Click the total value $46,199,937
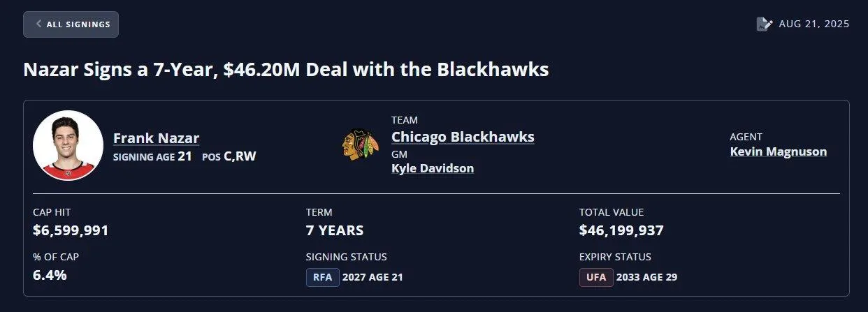This screenshot has height=312, width=868. pyautogui.click(x=621, y=230)
